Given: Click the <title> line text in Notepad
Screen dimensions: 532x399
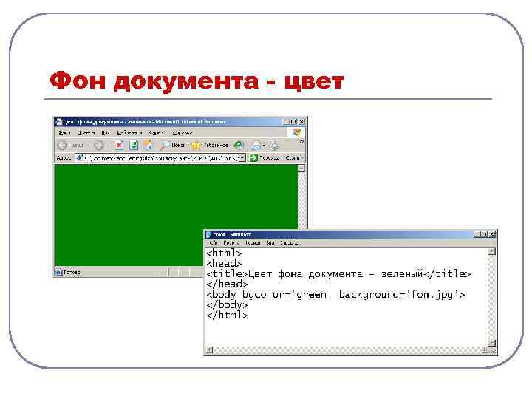Looking at the screenshot, I should 338,273.
